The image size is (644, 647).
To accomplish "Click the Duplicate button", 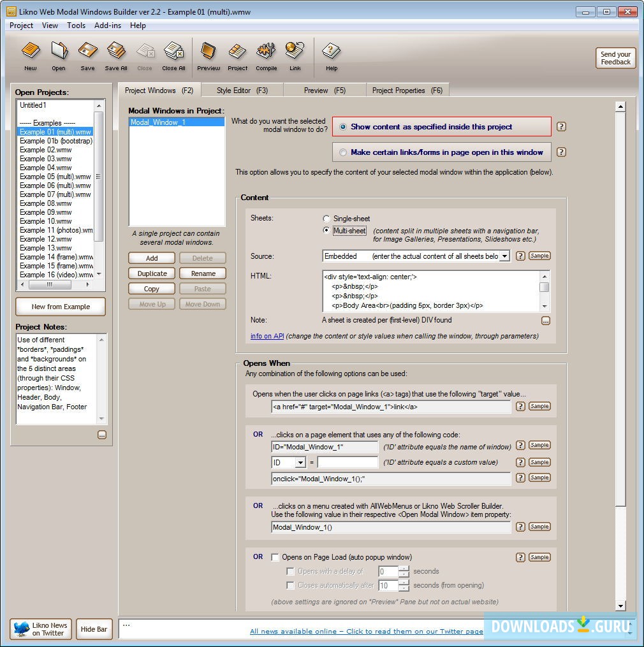I will tap(152, 273).
